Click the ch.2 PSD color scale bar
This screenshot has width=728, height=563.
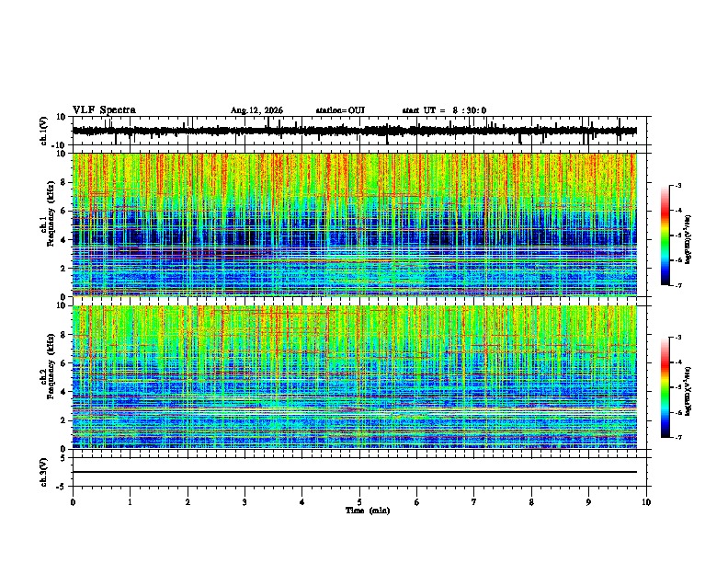point(665,387)
